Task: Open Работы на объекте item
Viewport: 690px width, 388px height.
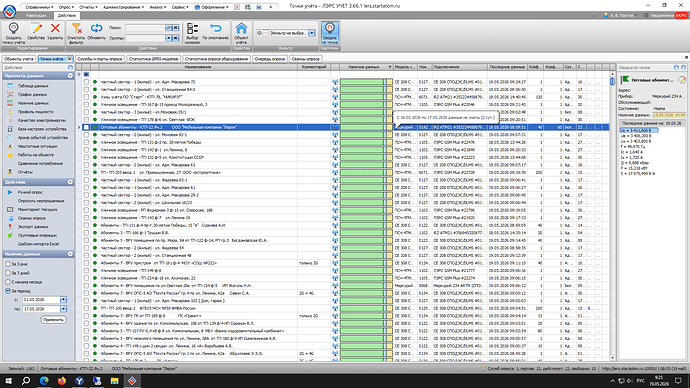Action: [36, 155]
